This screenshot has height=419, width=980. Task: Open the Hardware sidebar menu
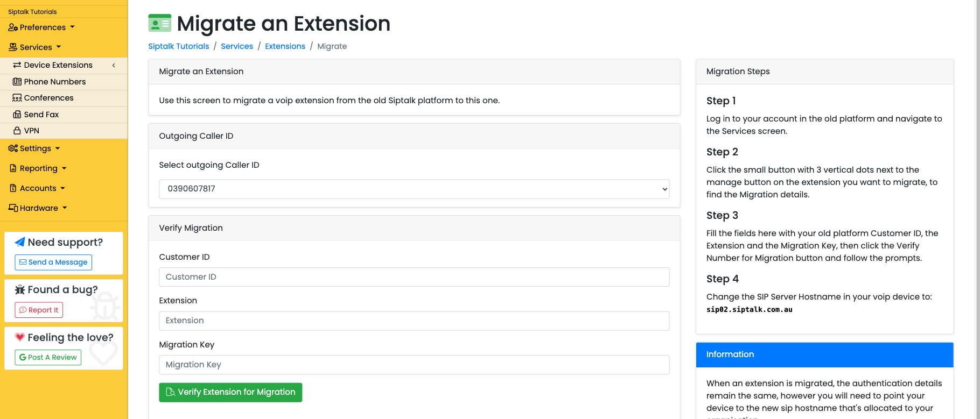[x=38, y=208]
